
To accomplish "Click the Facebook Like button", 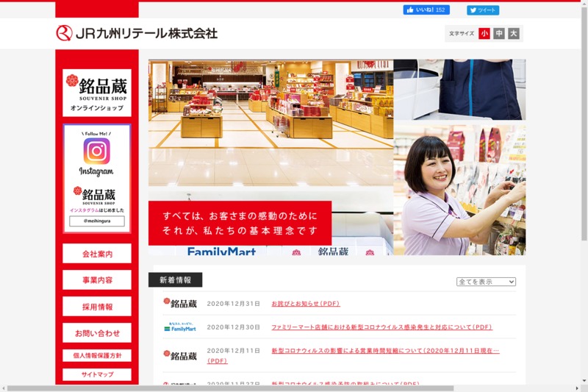I will [426, 10].
